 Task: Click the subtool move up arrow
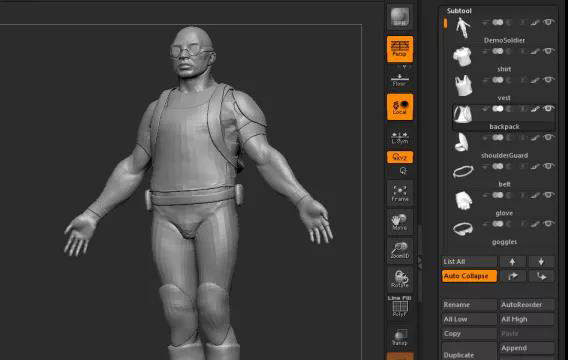coord(513,261)
